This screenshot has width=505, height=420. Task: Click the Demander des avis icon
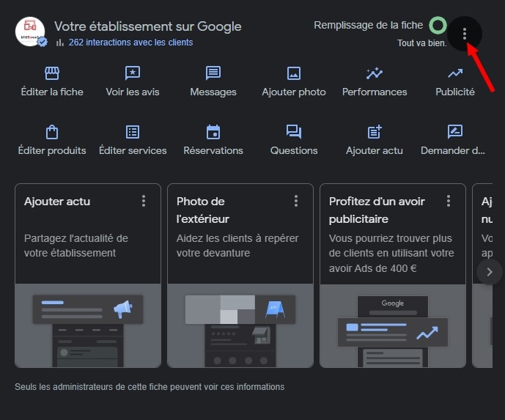(x=455, y=132)
